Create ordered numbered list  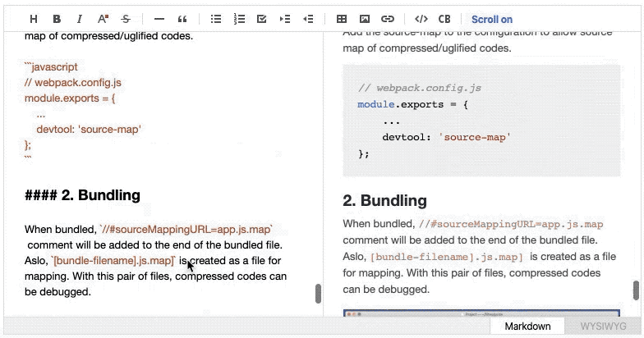click(238, 19)
